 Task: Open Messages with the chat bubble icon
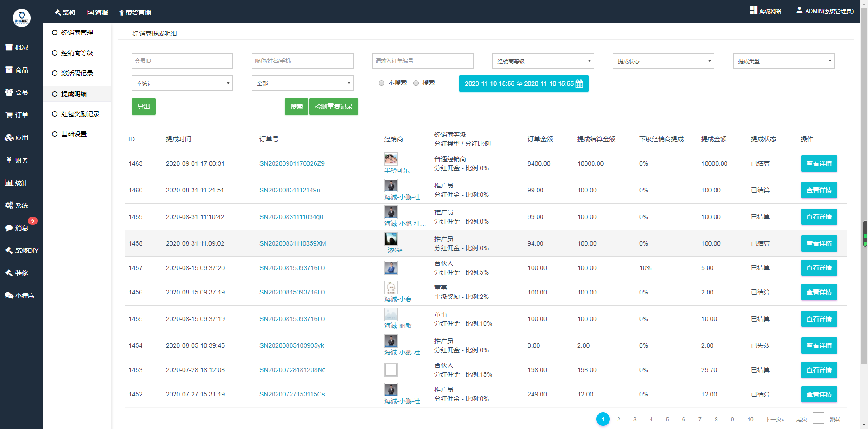click(x=9, y=228)
